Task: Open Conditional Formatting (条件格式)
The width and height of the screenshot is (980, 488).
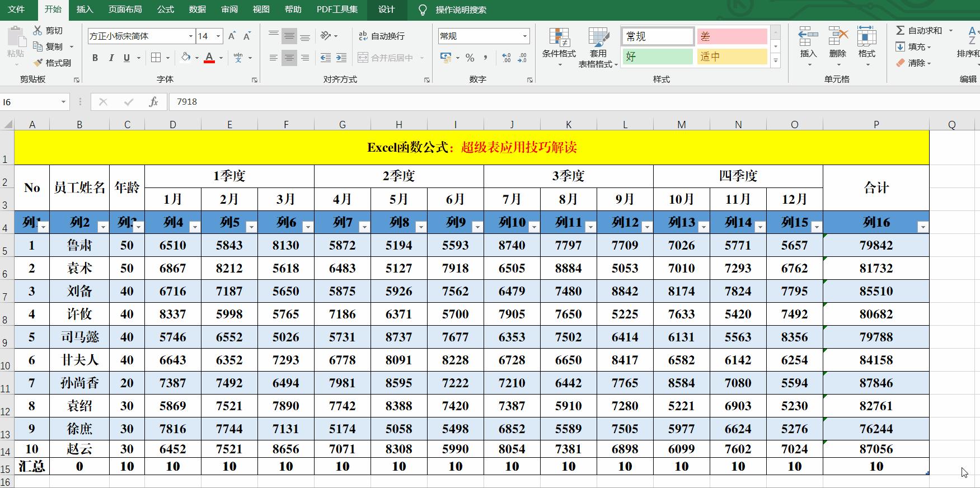Action: point(559,47)
